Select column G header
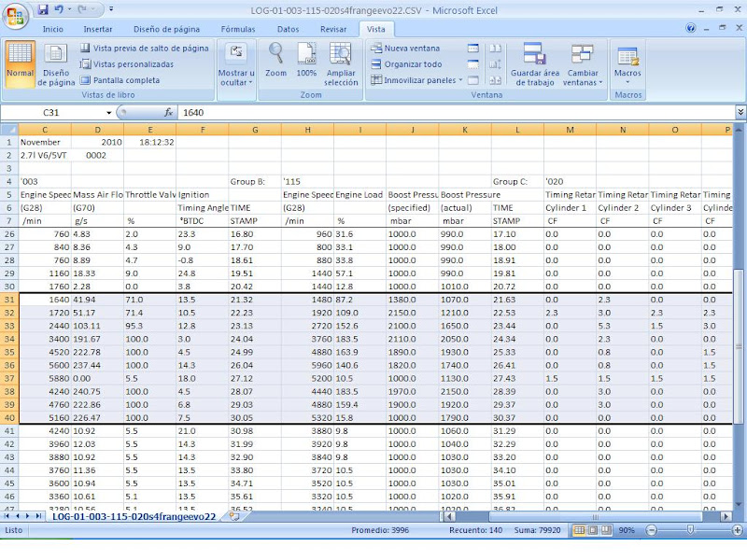The height and width of the screenshot is (560, 747). click(x=255, y=130)
